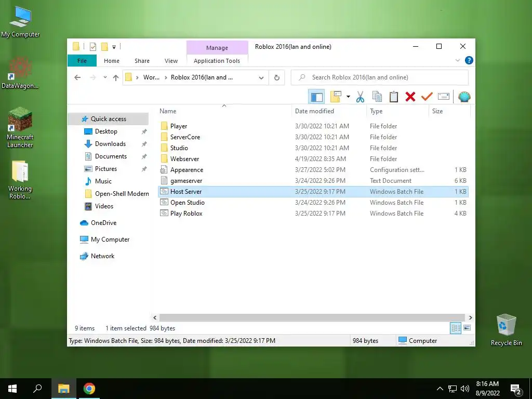Open recent locations dropdown arrow
Screen dimensions: 532x399
105,77
